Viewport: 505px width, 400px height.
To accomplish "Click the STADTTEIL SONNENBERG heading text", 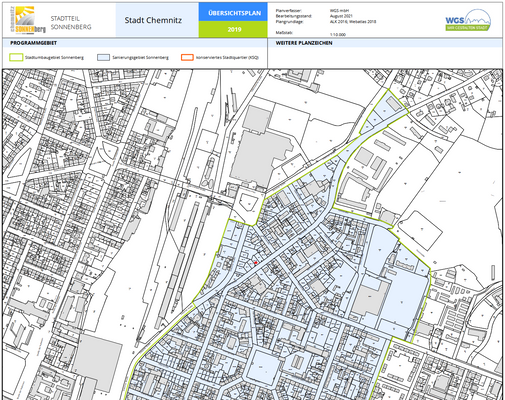I will [71, 23].
